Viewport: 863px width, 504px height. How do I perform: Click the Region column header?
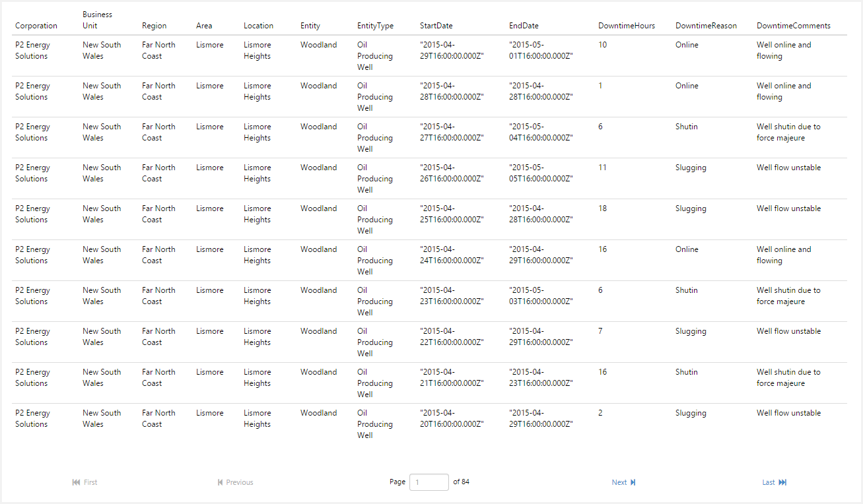pos(155,26)
